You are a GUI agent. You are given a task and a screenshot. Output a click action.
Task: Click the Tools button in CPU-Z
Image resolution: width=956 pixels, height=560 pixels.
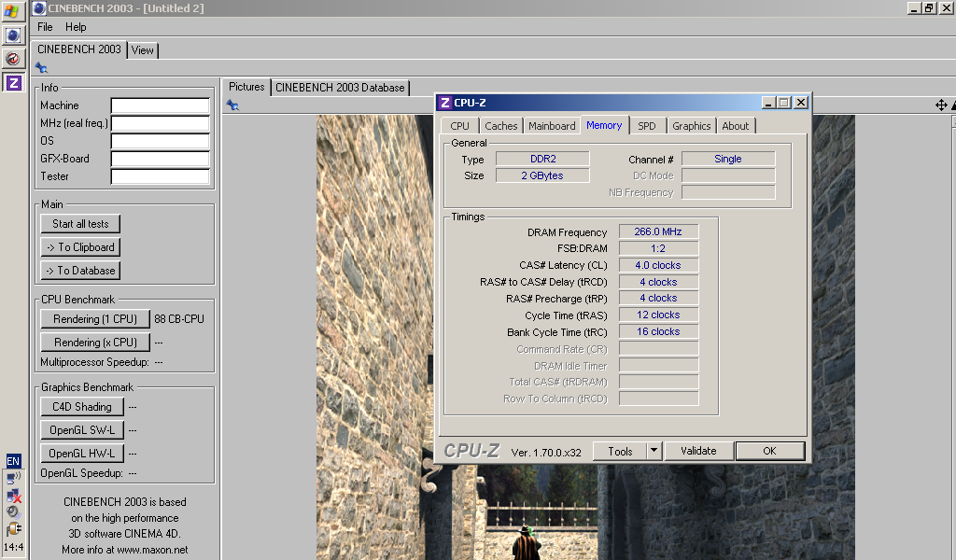[620, 451]
